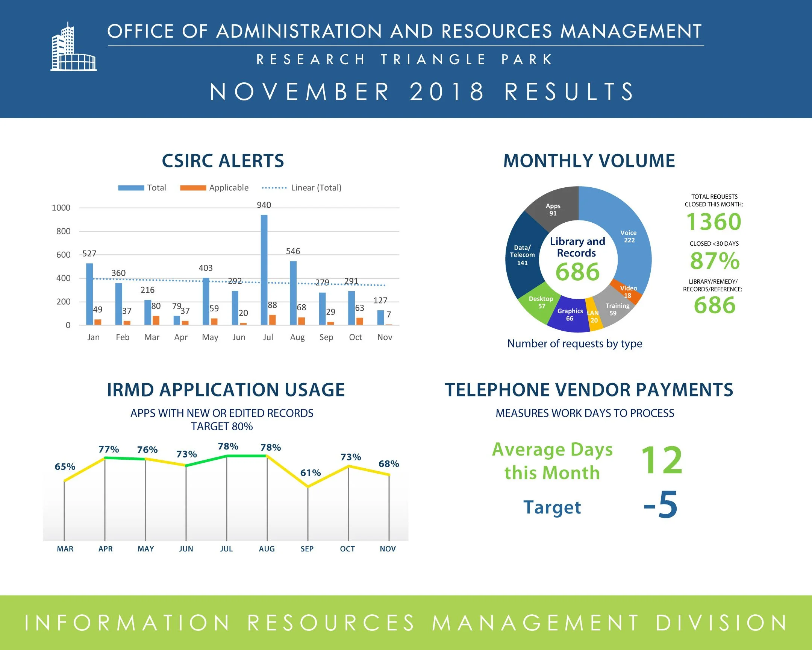The width and height of the screenshot is (812, 650).
Task: Click the 61% SEP data label
Action: (311, 473)
